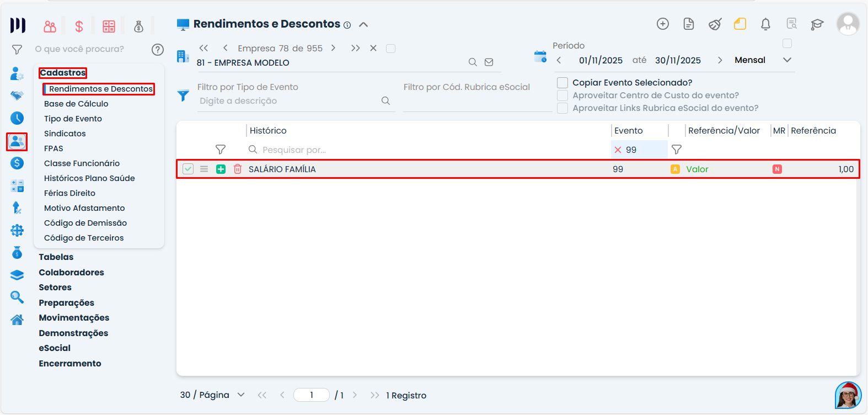
Task: Click the sidebar filter funnel icon
Action: click(17, 50)
